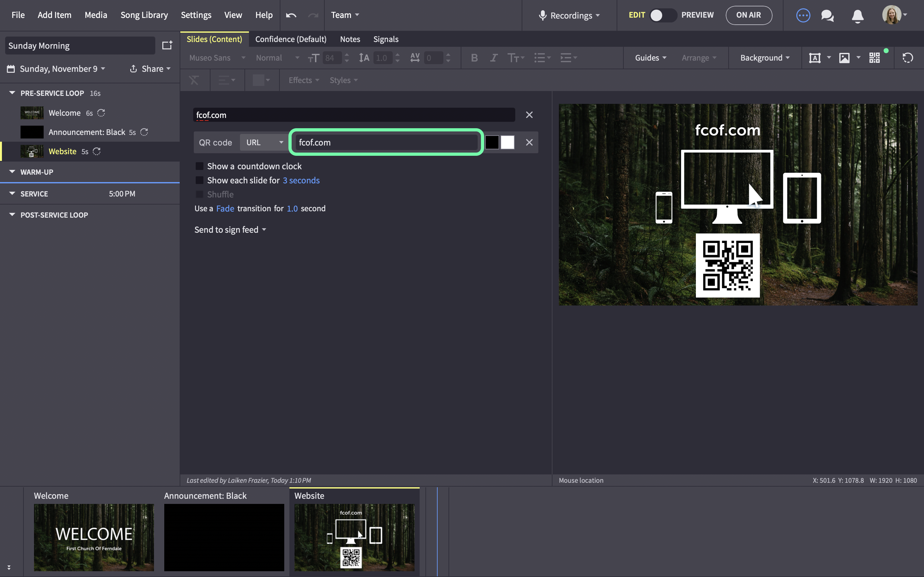
Task: Select the Welcome slide thumbnail at bottom
Action: pos(94,537)
